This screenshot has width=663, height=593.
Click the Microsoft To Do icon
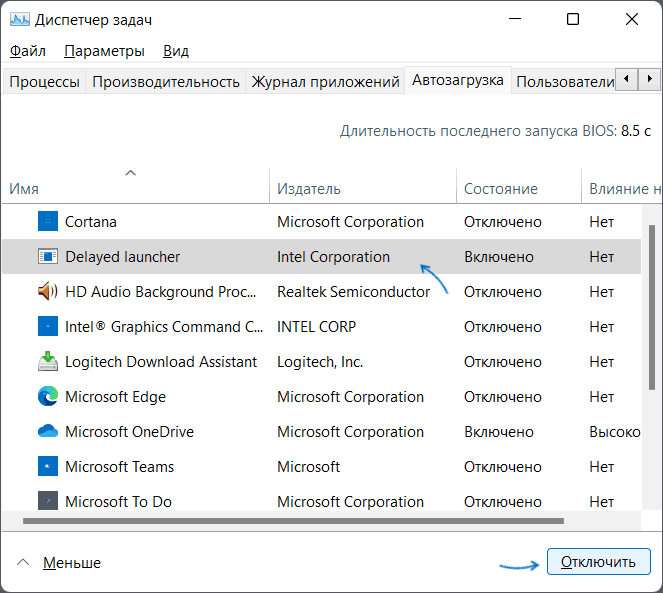48,501
